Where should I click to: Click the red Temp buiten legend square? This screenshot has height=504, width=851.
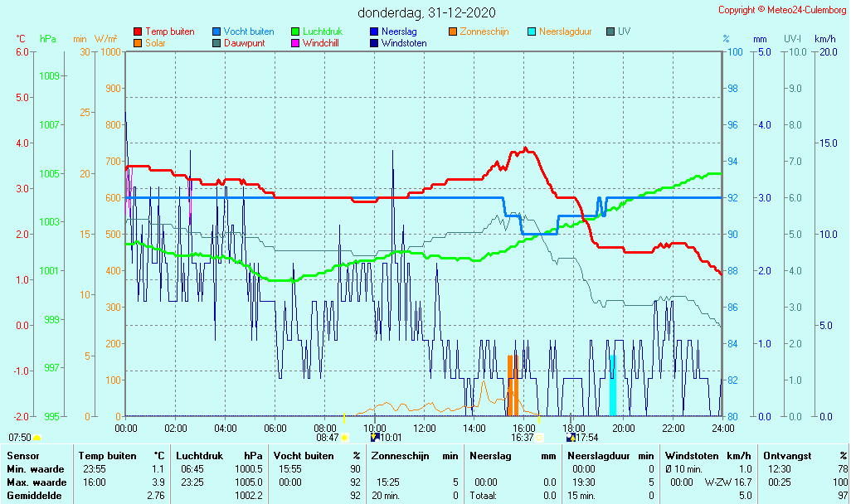pyautogui.click(x=138, y=31)
